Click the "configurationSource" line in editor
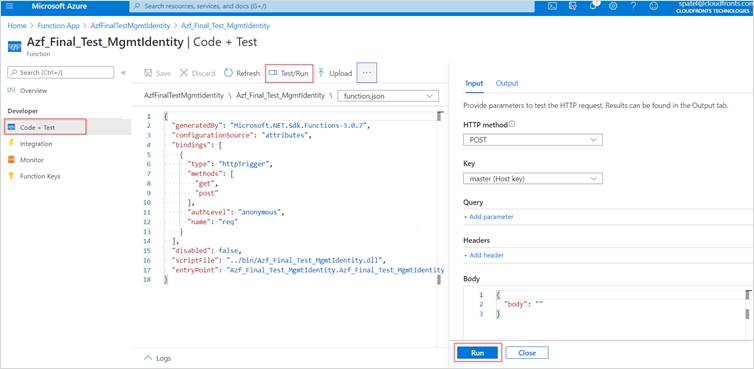 (242, 135)
